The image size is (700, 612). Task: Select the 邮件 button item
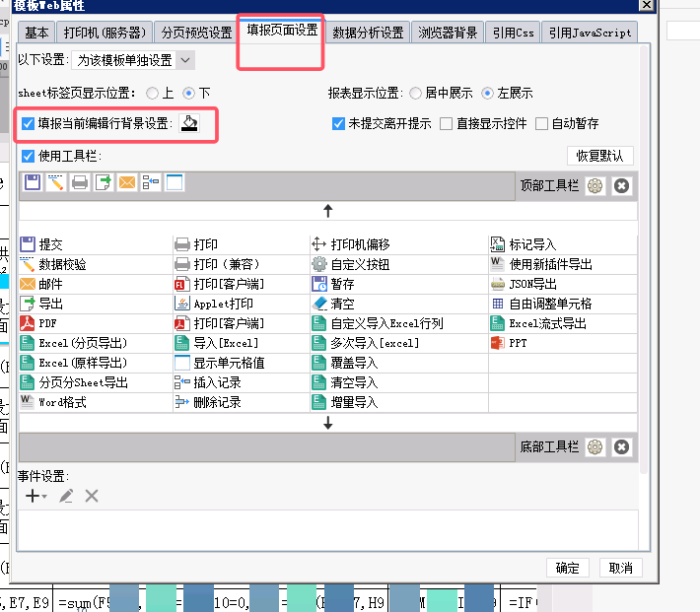[x=96, y=284]
